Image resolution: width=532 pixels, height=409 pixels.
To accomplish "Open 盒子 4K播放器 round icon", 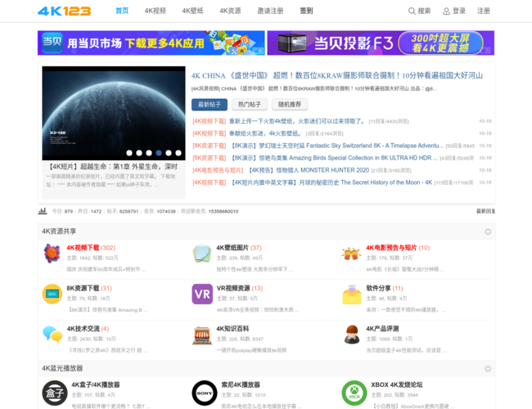I will pyautogui.click(x=55, y=393).
